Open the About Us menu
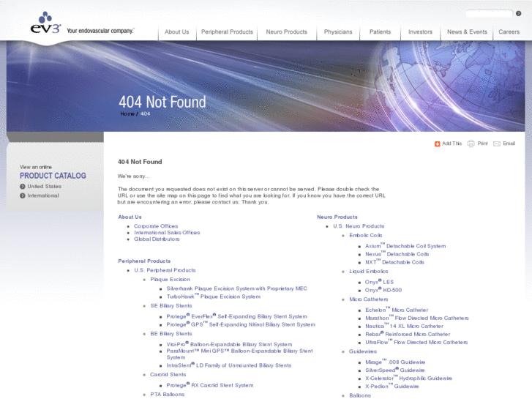Image resolution: width=532 pixels, height=399 pixels. coord(177,32)
